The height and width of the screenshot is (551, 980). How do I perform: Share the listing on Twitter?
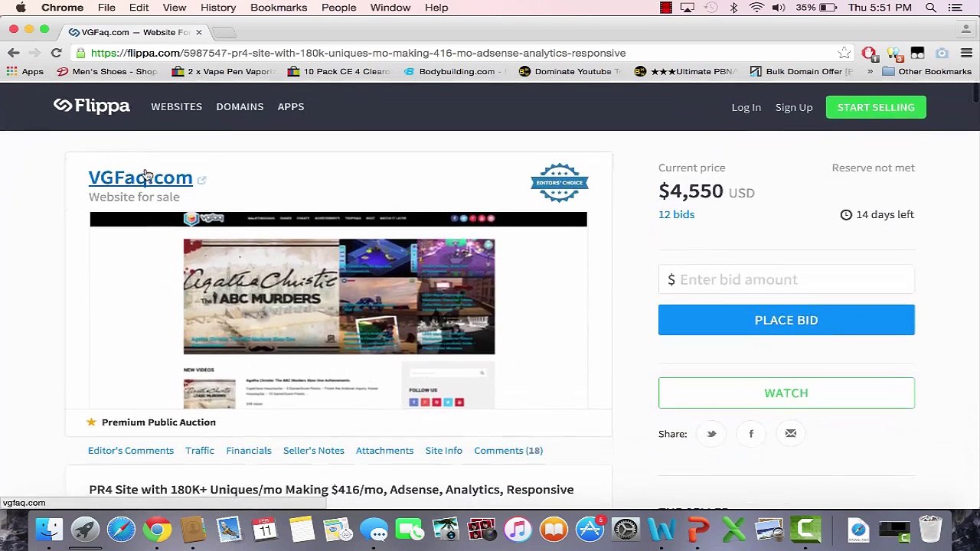(x=711, y=434)
